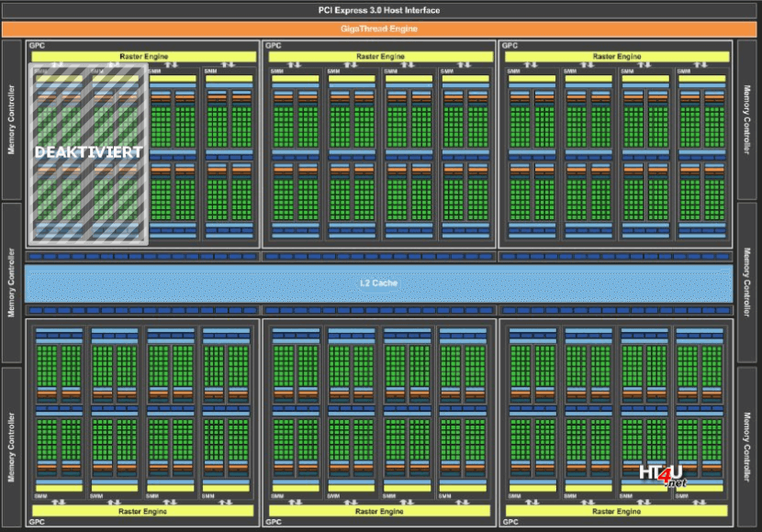762x532 pixels.
Task: Select the orange GigaThread Engine bar
Action: 379,28
